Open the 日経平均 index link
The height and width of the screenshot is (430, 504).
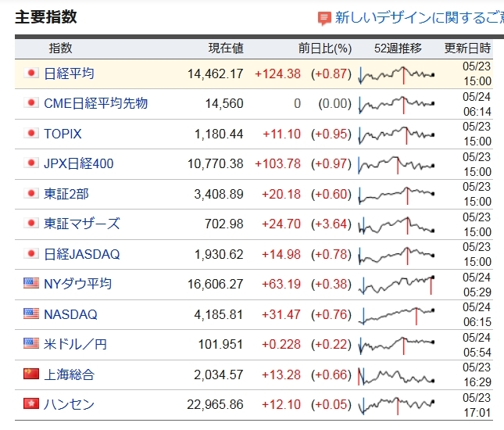(69, 73)
